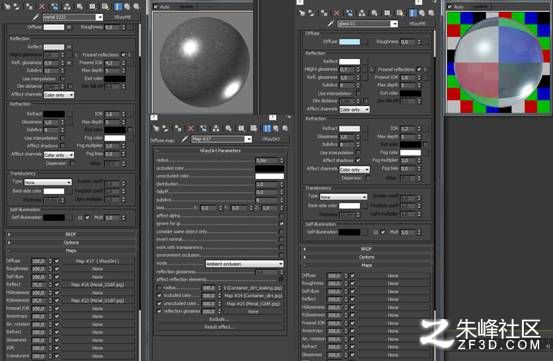553x361 pixels.
Task: Toggle the 'ignore for gi' checkbox in VRayDirt
Action: pyautogui.click(x=281, y=224)
